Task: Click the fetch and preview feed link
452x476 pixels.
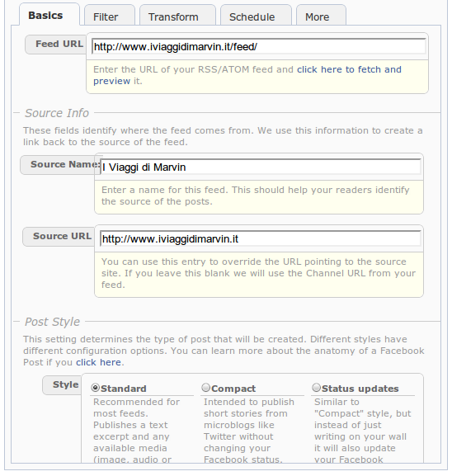Action: click(x=247, y=75)
